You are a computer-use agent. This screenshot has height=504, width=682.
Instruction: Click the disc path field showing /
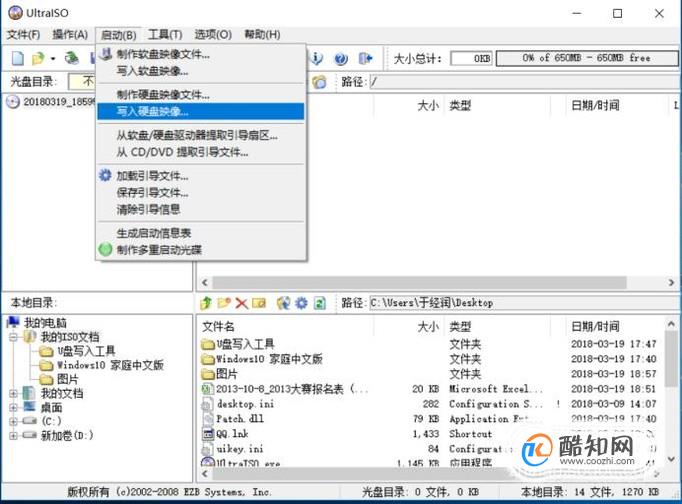tap(525, 82)
